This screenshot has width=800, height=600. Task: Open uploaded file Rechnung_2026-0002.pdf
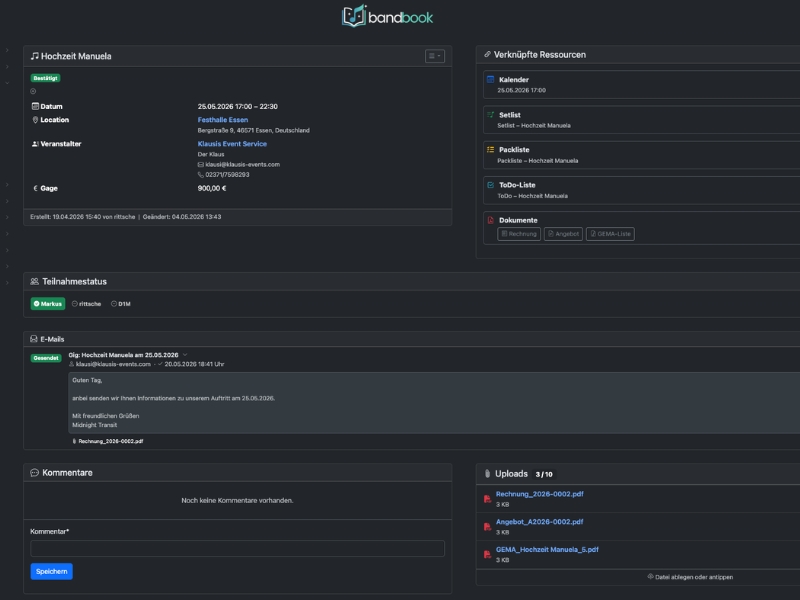pos(540,494)
